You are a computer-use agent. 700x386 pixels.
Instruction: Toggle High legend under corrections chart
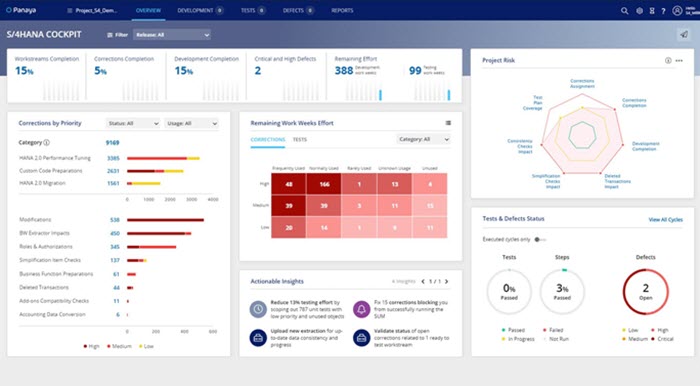92,346
